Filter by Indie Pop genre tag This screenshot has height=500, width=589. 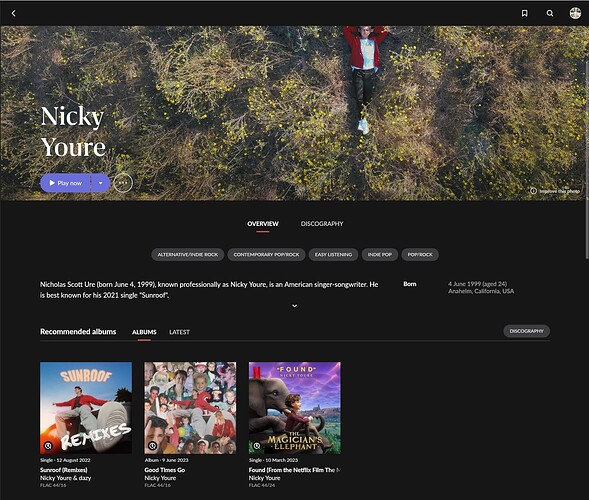click(379, 254)
